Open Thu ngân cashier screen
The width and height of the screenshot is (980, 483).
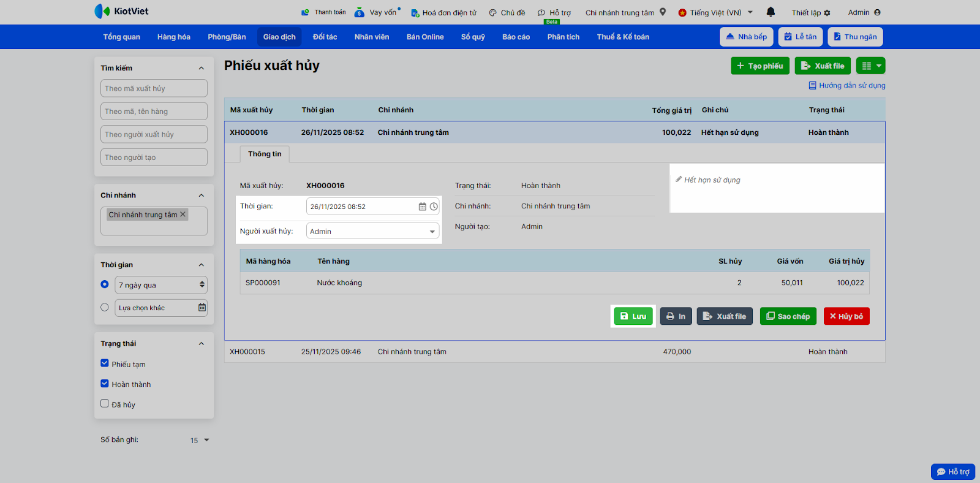point(855,37)
